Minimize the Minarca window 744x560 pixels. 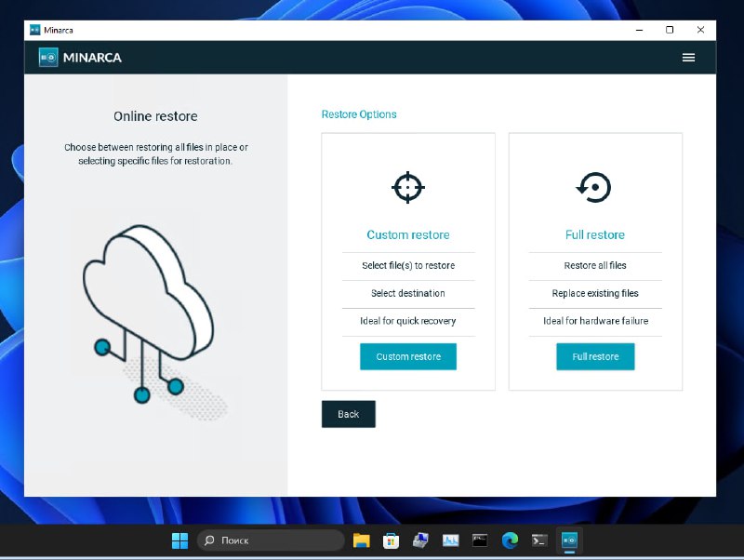coord(639,30)
